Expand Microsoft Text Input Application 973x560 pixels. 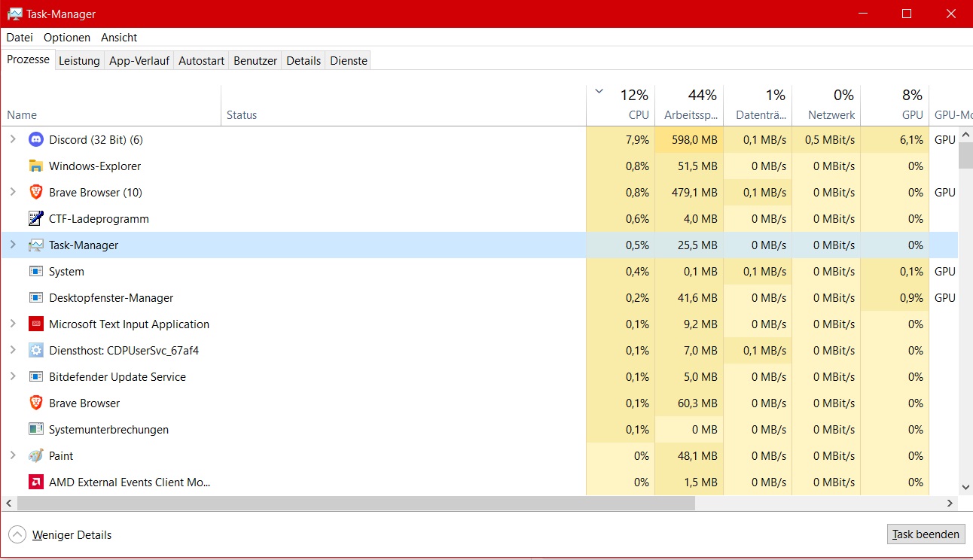point(12,324)
